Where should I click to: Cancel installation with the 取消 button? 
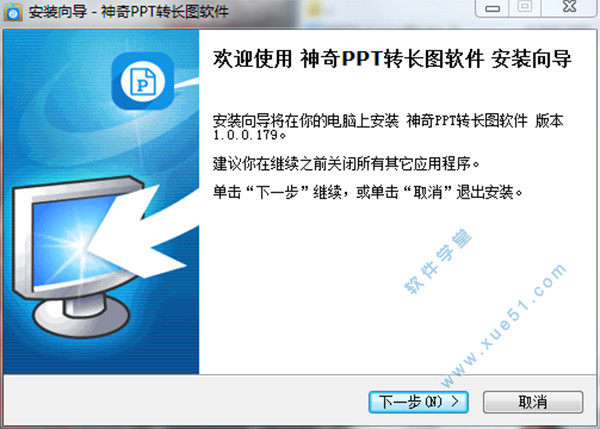click(533, 402)
